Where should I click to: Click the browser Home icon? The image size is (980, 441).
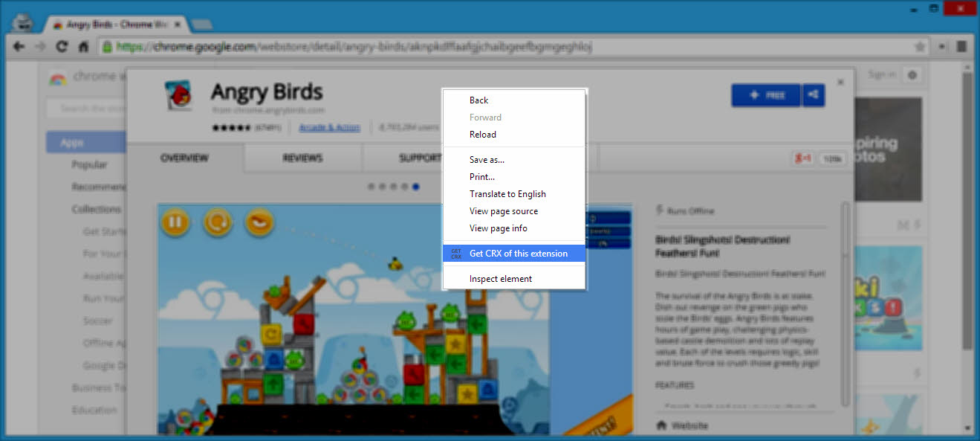(84, 45)
